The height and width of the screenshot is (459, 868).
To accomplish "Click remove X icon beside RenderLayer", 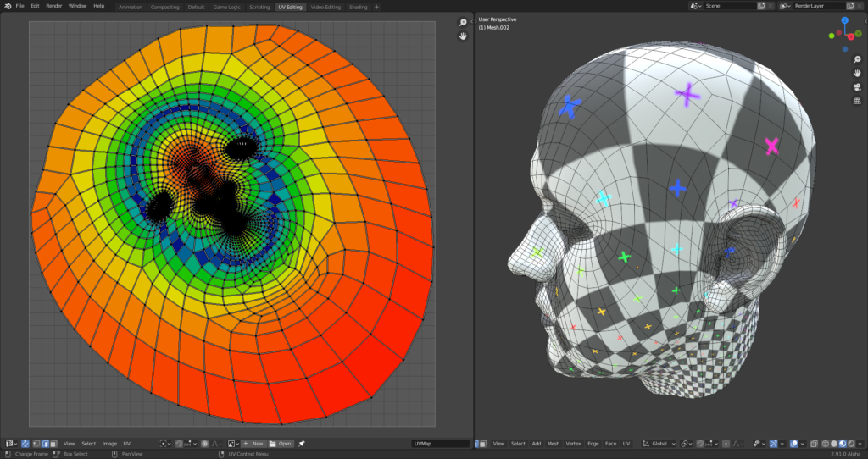I will click(x=860, y=6).
